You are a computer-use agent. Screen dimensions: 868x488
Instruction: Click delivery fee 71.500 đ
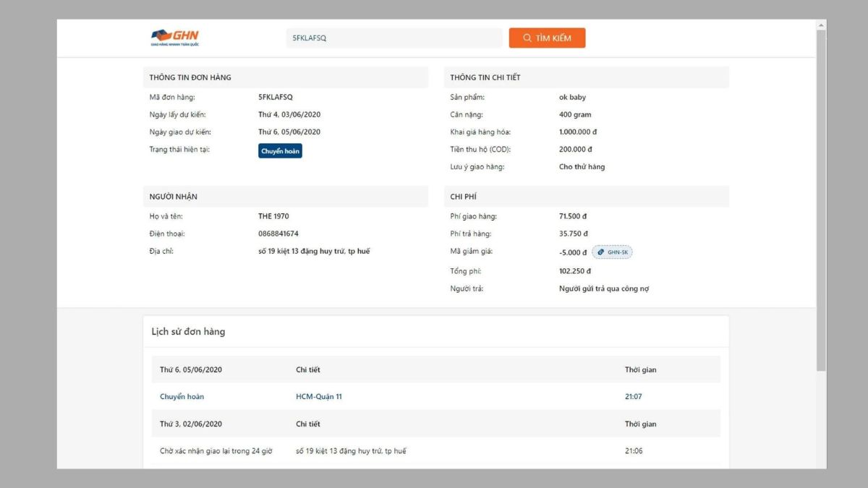tap(574, 216)
